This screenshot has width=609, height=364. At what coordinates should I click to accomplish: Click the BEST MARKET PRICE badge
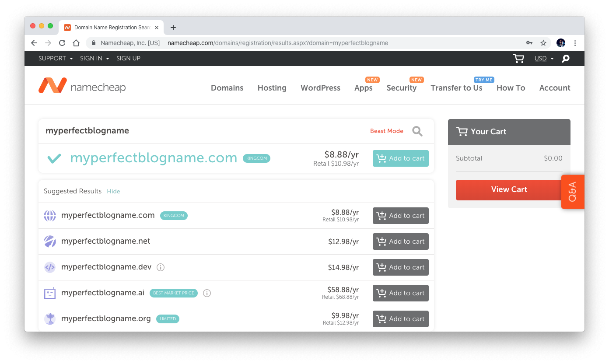tap(174, 293)
